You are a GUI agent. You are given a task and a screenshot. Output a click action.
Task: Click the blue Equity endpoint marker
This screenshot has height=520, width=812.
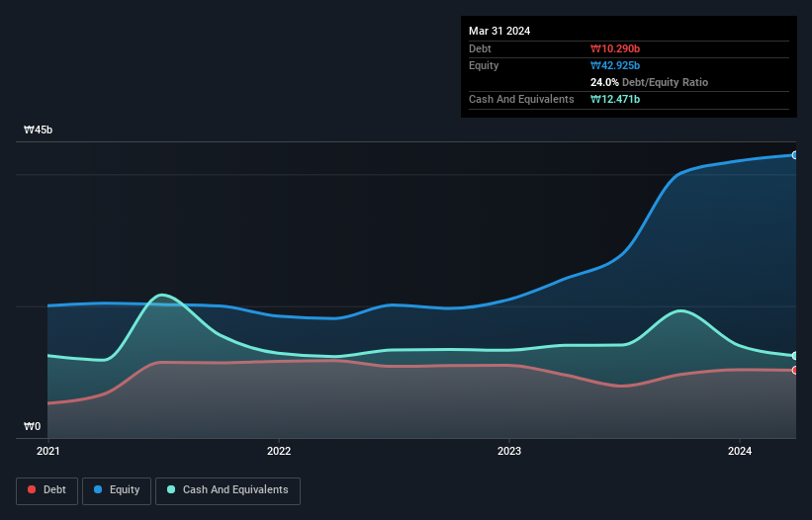click(x=795, y=154)
